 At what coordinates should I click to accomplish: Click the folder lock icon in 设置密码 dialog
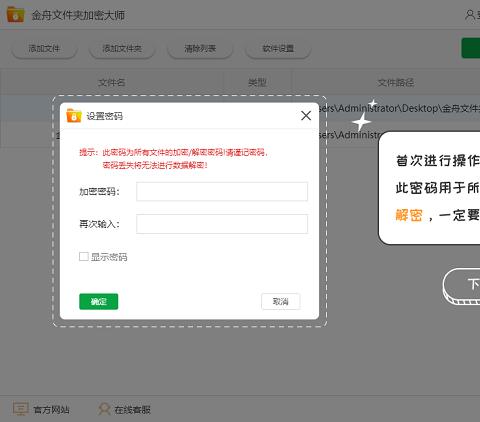pos(74,115)
